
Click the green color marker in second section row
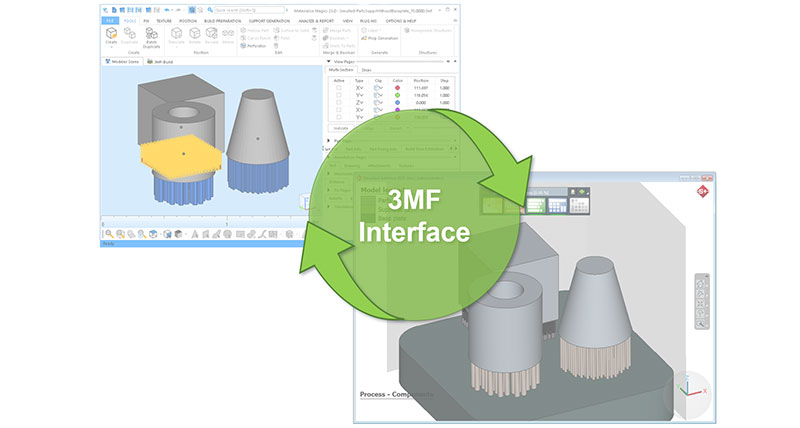(397, 95)
